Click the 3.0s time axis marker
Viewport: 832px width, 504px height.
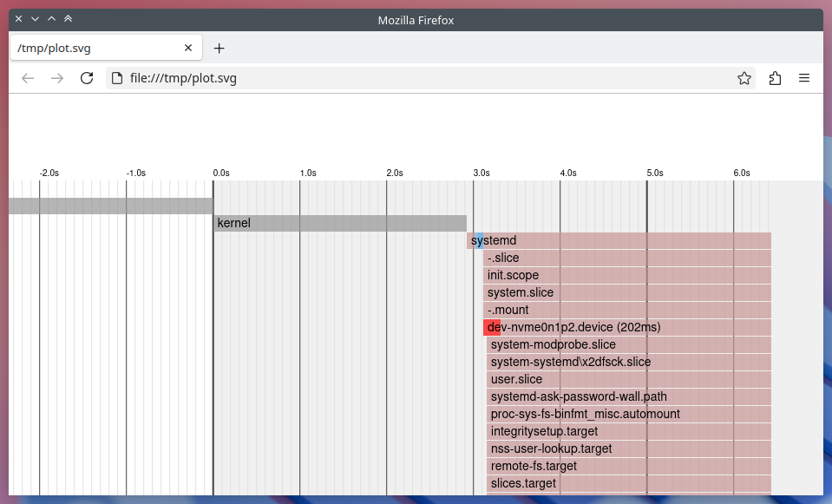point(481,173)
